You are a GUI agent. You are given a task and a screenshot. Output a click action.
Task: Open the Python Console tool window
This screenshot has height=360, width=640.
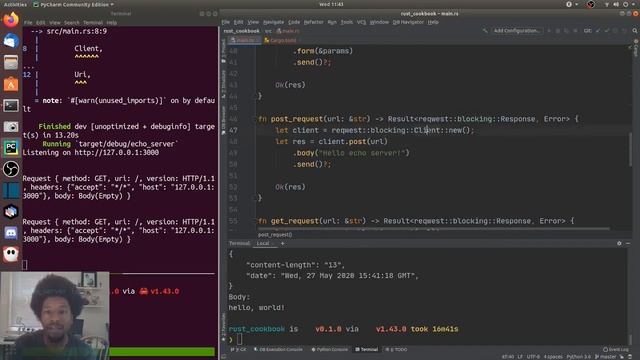coord(330,349)
